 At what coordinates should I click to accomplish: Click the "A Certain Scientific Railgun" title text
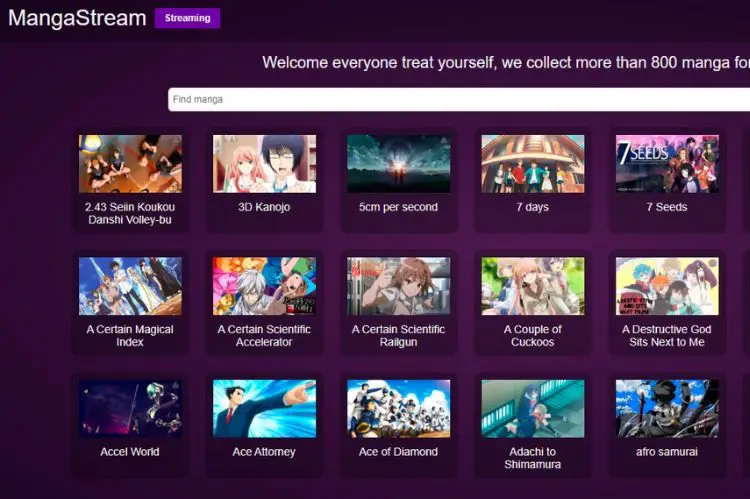tap(398, 336)
